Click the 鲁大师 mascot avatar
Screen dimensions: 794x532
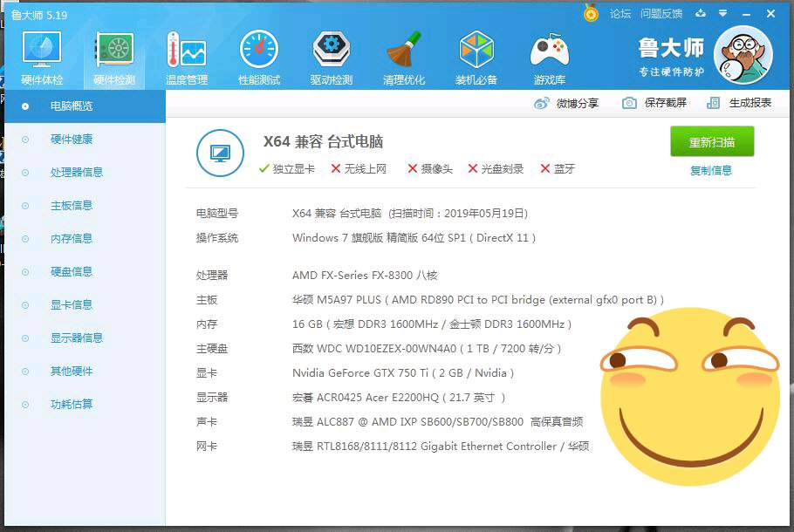743,55
